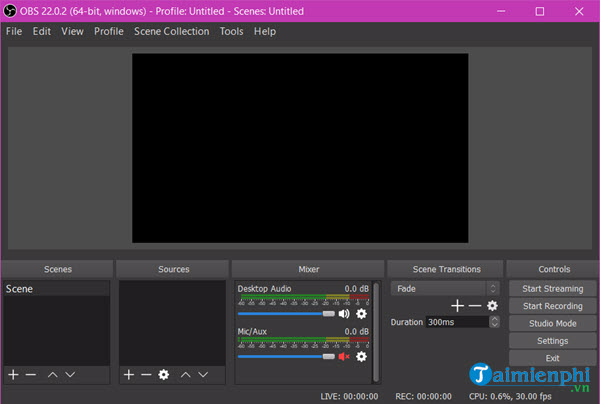Open the View menu
The image size is (600, 404).
(x=72, y=31)
